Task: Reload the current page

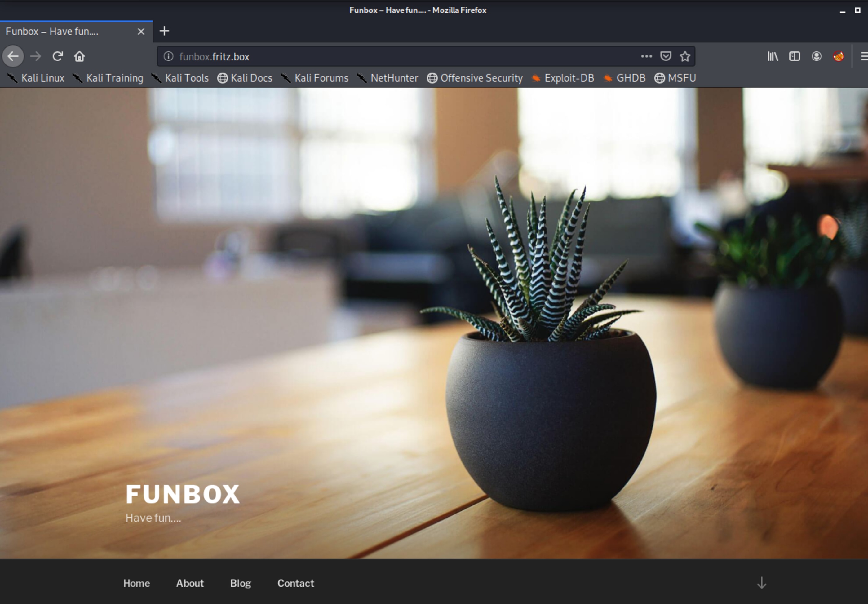Action: coord(57,56)
